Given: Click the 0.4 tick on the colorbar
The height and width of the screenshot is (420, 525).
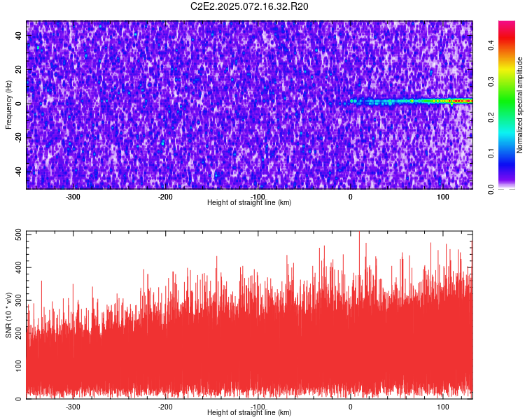Looking at the screenshot, I should click(491, 45).
